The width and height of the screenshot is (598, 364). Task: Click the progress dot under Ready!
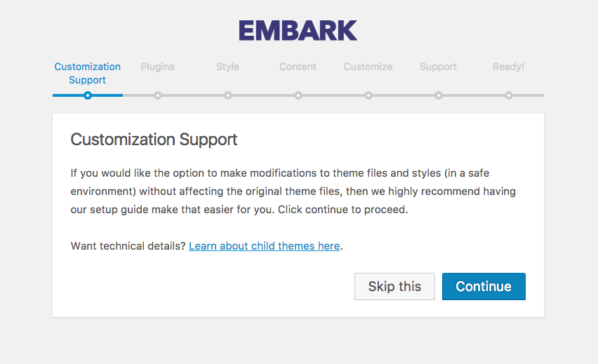509,95
